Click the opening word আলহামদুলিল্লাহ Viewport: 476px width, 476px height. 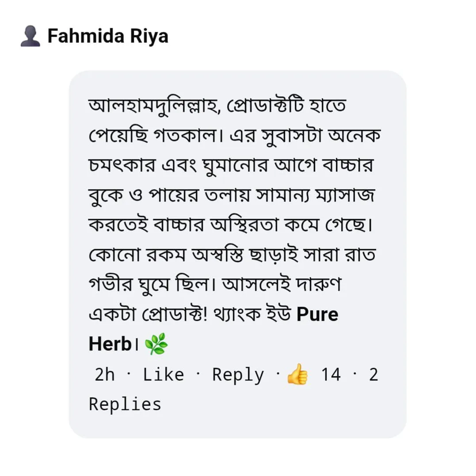point(154,106)
